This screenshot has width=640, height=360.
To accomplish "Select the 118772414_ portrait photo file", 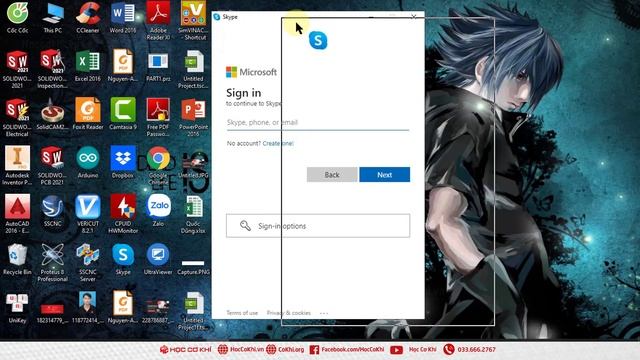I will (88, 303).
